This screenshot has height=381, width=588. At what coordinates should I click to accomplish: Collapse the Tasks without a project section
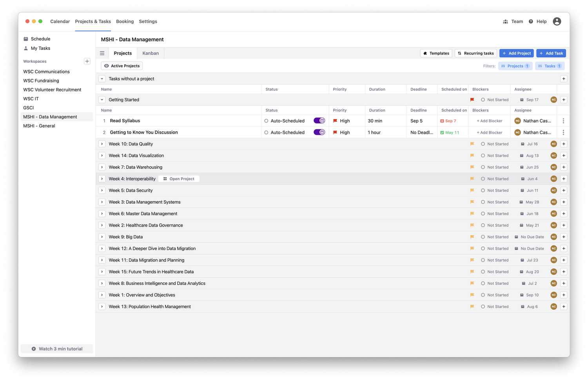[102, 78]
